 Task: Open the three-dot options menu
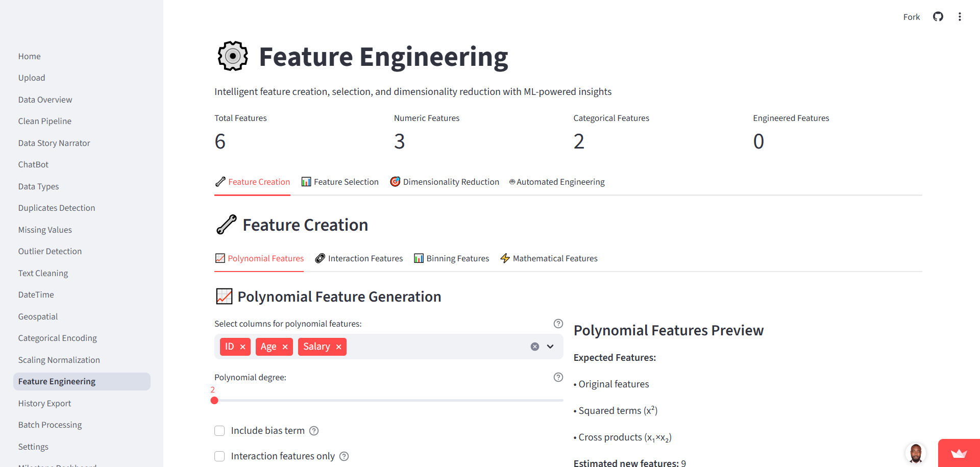point(960,16)
